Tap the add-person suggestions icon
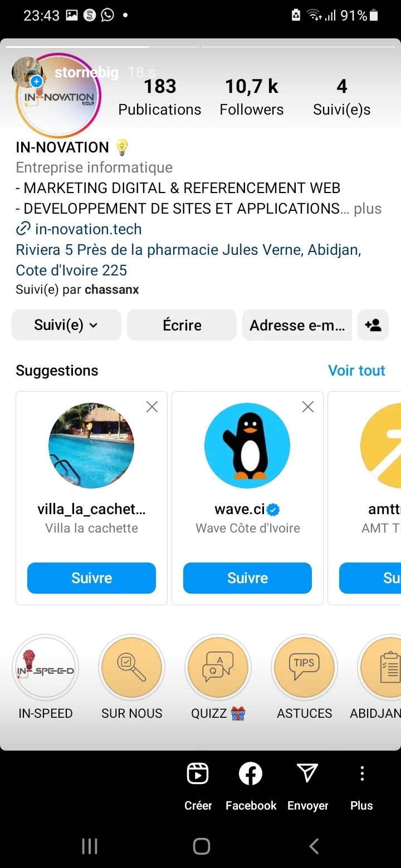 tap(373, 325)
